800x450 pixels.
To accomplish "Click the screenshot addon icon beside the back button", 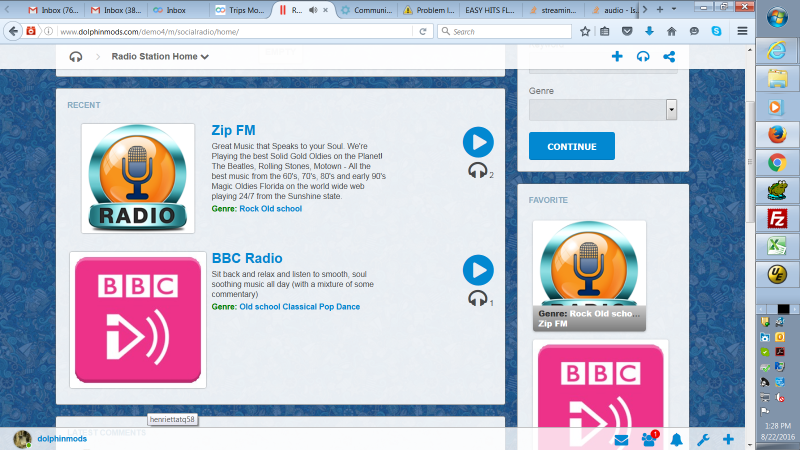I will tap(31, 31).
